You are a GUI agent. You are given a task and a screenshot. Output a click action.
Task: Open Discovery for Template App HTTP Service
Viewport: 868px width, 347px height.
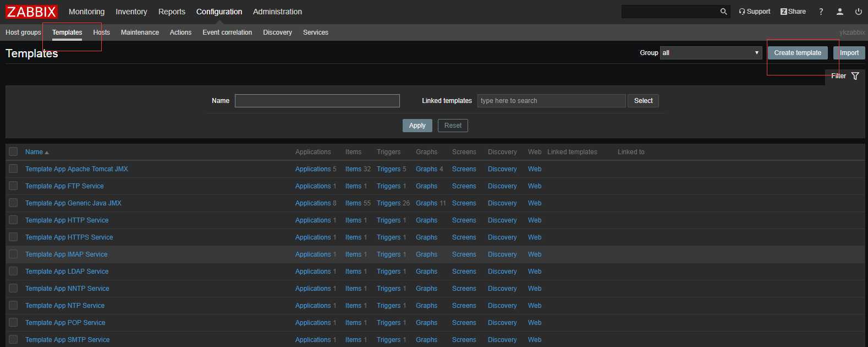[502, 220]
